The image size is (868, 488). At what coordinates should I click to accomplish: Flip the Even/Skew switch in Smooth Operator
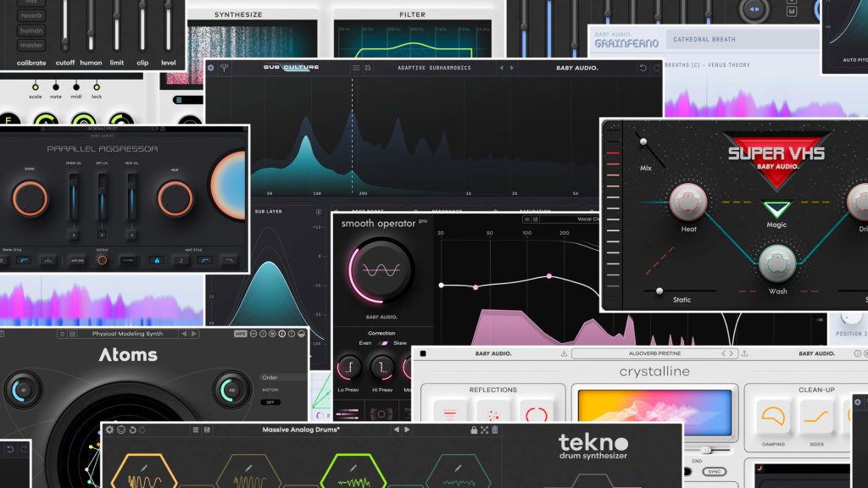click(x=382, y=343)
